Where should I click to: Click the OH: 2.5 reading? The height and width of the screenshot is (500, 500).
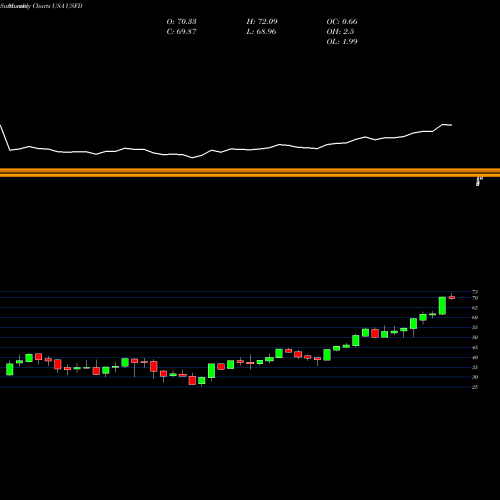point(340,32)
